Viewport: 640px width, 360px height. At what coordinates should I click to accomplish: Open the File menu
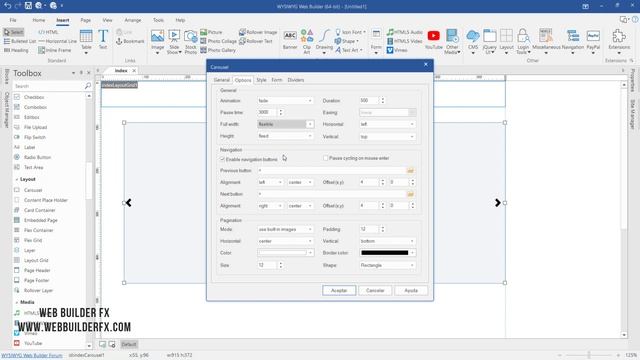[13, 20]
